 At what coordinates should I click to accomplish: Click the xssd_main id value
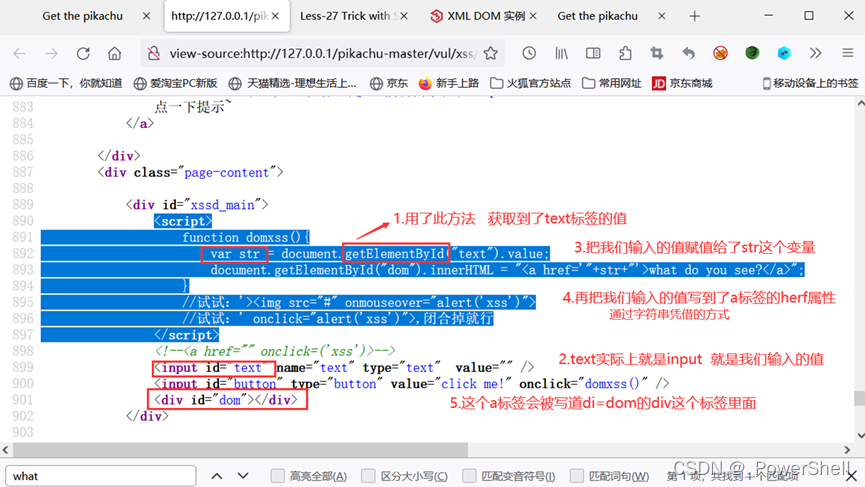click(222, 205)
